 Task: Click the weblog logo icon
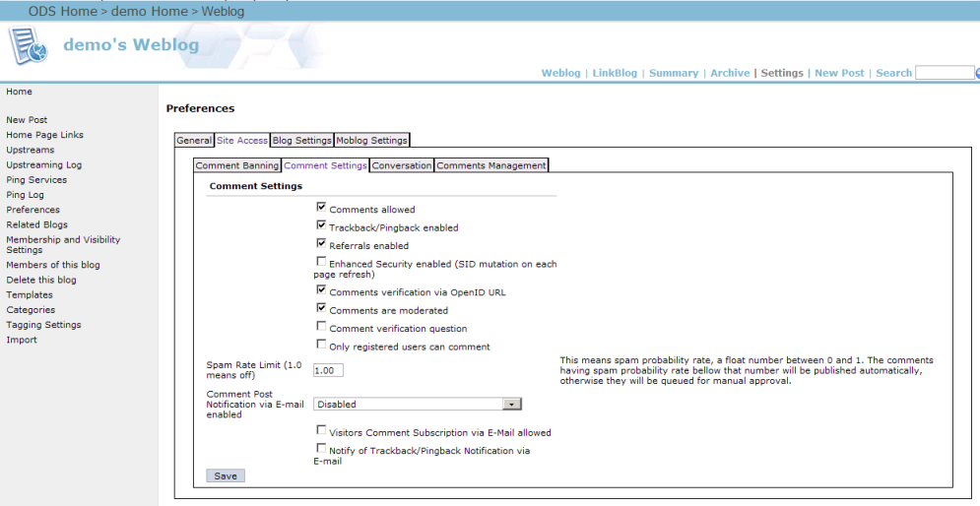click(28, 46)
